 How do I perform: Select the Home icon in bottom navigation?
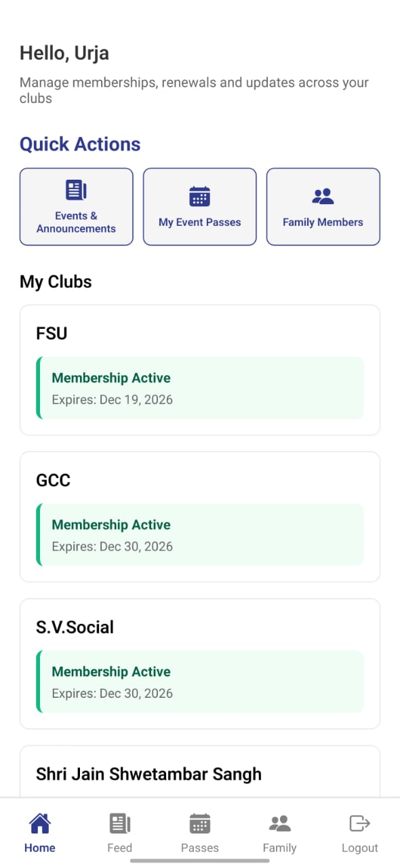(39, 823)
